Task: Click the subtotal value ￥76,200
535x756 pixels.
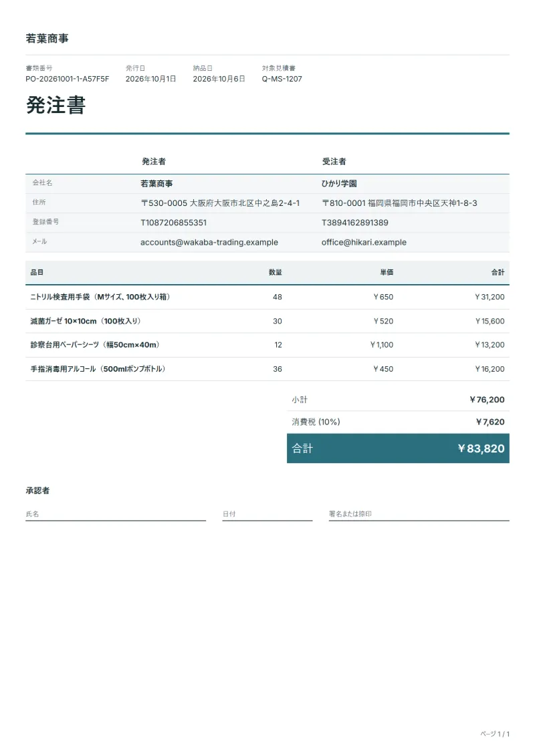Action: (x=487, y=400)
